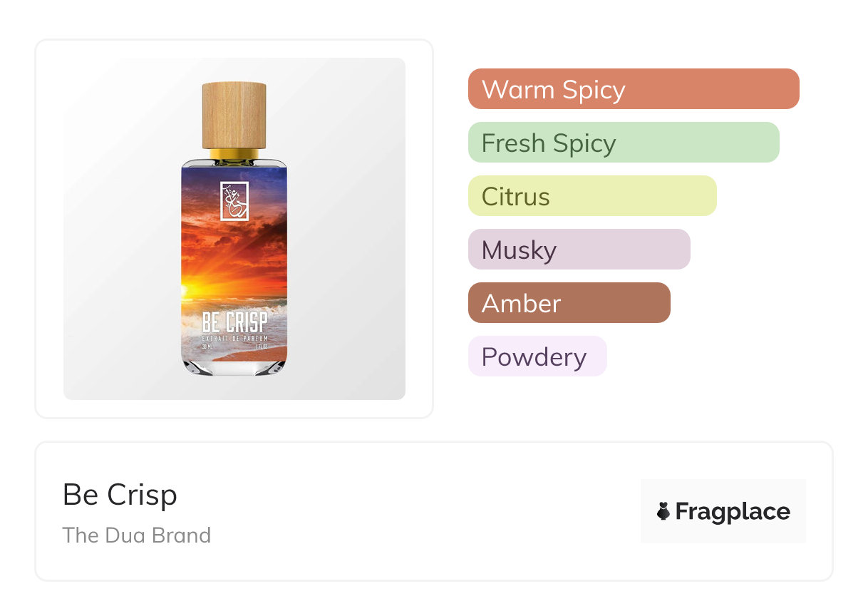Open The Dua Brand link
This screenshot has height=616, width=868.
click(136, 535)
